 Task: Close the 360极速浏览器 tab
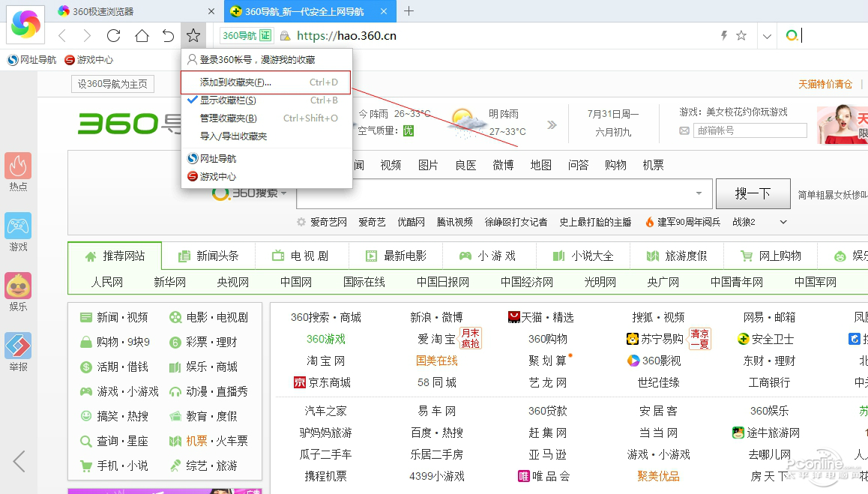pyautogui.click(x=211, y=11)
